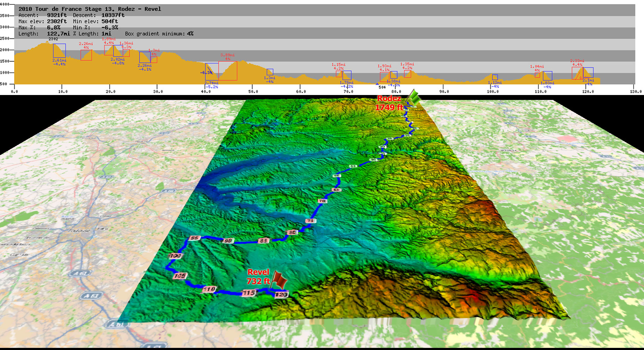The height and width of the screenshot is (350, 644).
Task: Click the 1.35mi 4.2% climb label
Action: [x=407, y=66]
